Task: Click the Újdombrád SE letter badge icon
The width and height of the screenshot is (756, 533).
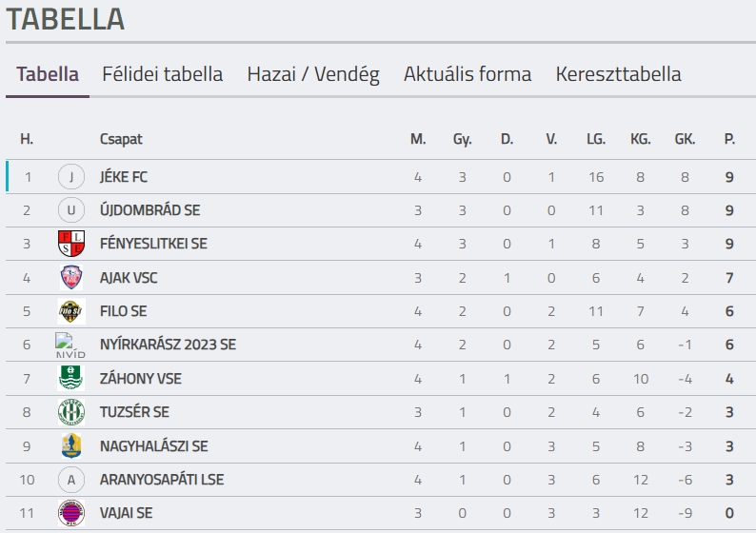Action: click(x=70, y=210)
